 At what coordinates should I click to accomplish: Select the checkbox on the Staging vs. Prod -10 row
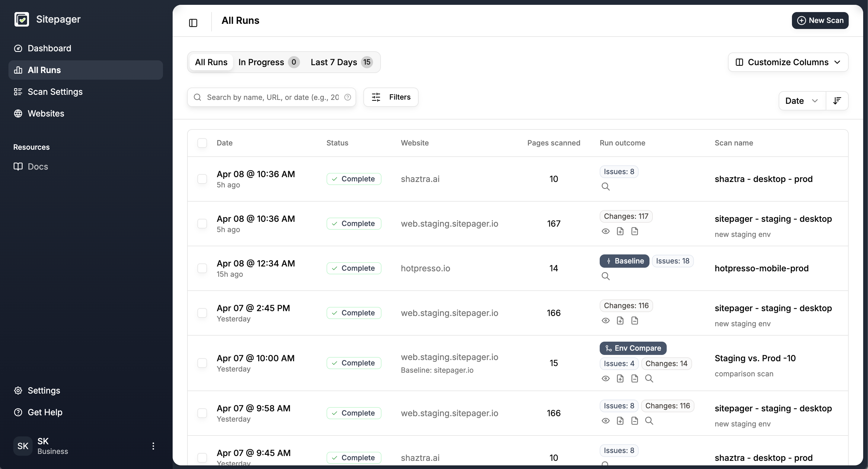pos(202,363)
